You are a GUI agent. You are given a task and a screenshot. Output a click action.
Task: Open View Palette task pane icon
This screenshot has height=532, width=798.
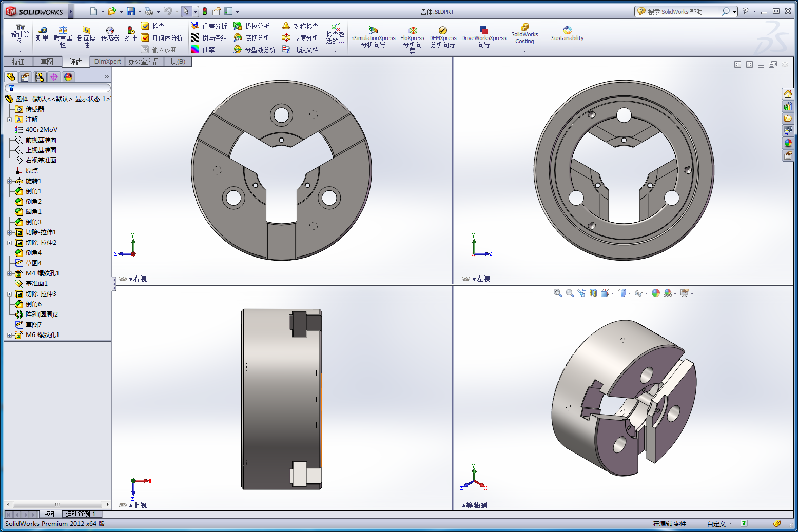(x=788, y=131)
